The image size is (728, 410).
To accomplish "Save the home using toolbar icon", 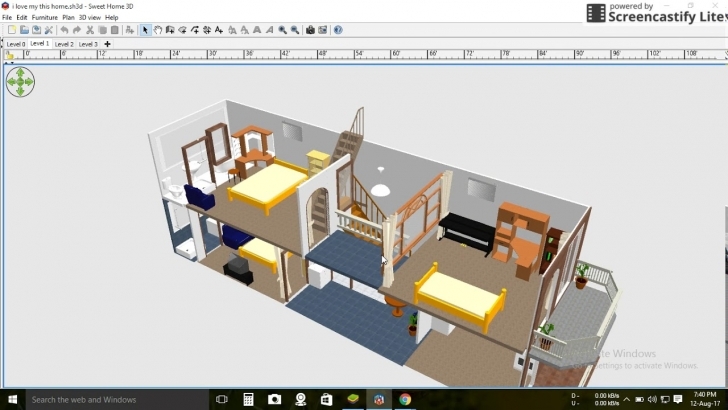I will 36,30.
